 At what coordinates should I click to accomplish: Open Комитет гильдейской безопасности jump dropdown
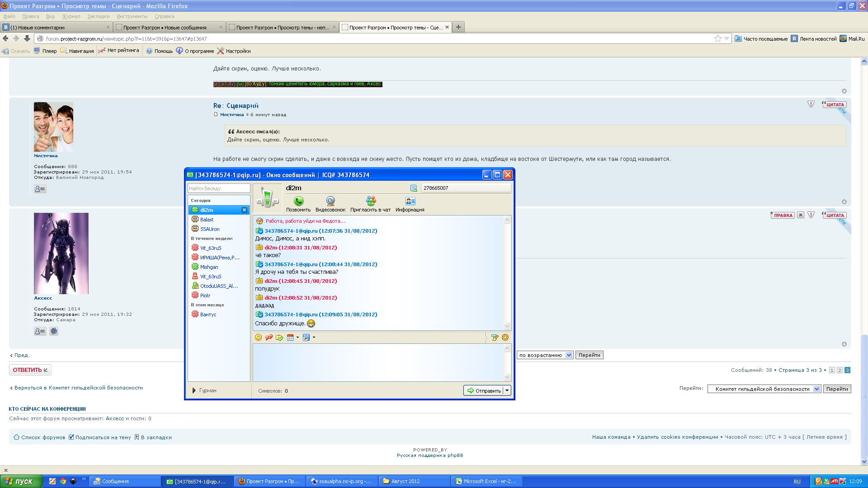point(816,389)
